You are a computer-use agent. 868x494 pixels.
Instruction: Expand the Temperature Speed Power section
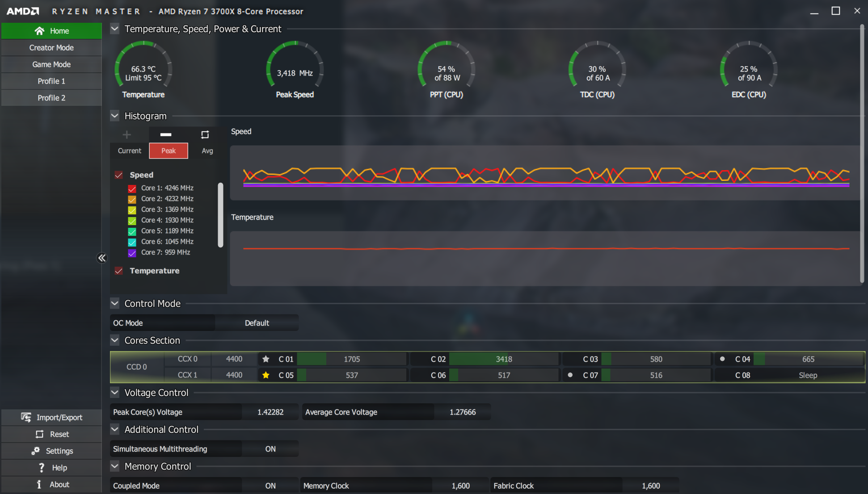(115, 29)
